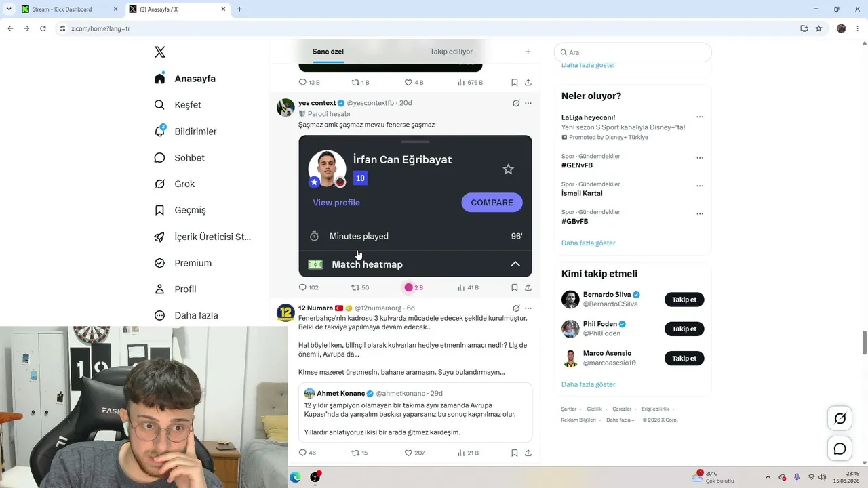Bookmark the post with 676 B views
This screenshot has height=488, width=868.
click(x=515, y=83)
